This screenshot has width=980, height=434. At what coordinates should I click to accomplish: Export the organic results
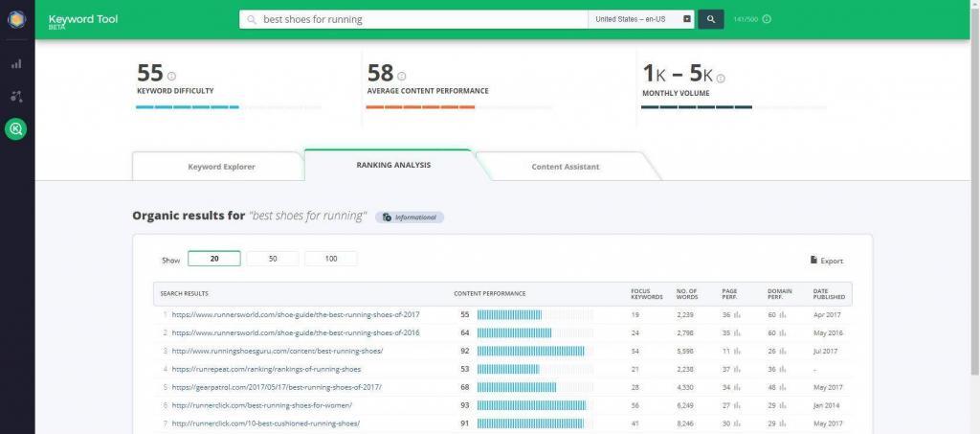pyautogui.click(x=827, y=261)
